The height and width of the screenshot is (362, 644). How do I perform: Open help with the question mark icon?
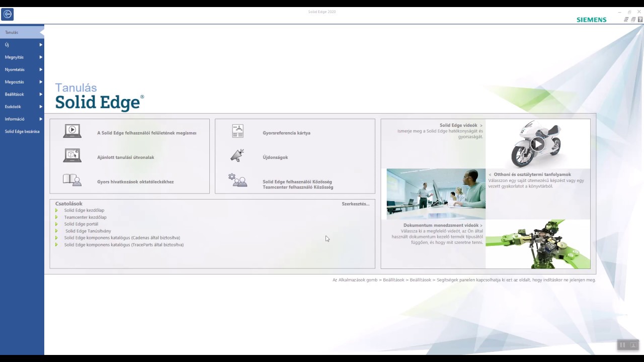pyautogui.click(x=640, y=20)
